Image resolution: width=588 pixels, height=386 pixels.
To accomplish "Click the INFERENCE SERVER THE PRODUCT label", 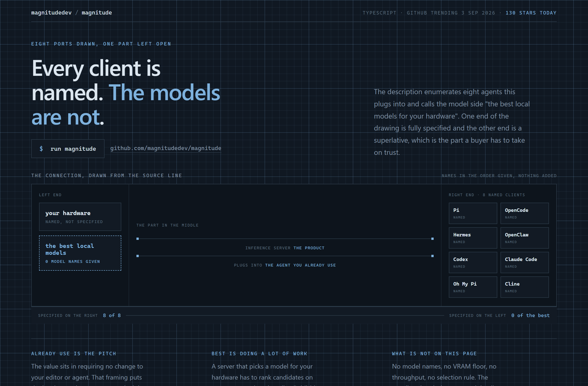I will [285, 248].
